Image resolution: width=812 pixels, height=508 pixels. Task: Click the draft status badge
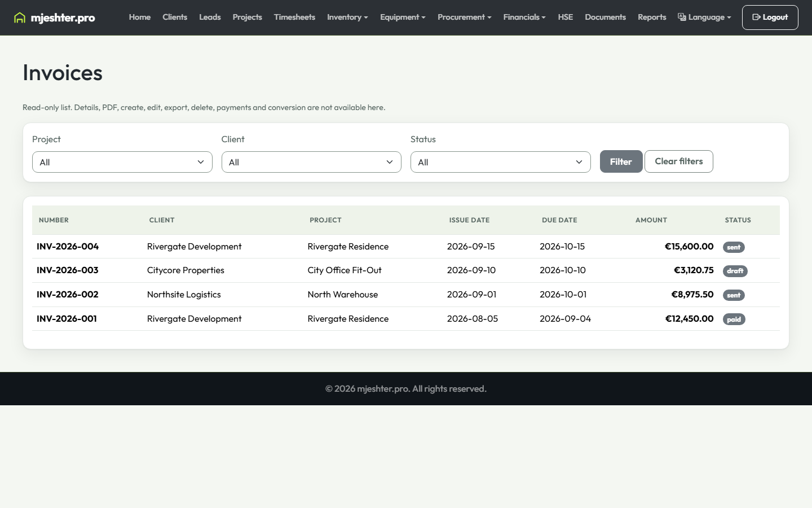coord(735,271)
